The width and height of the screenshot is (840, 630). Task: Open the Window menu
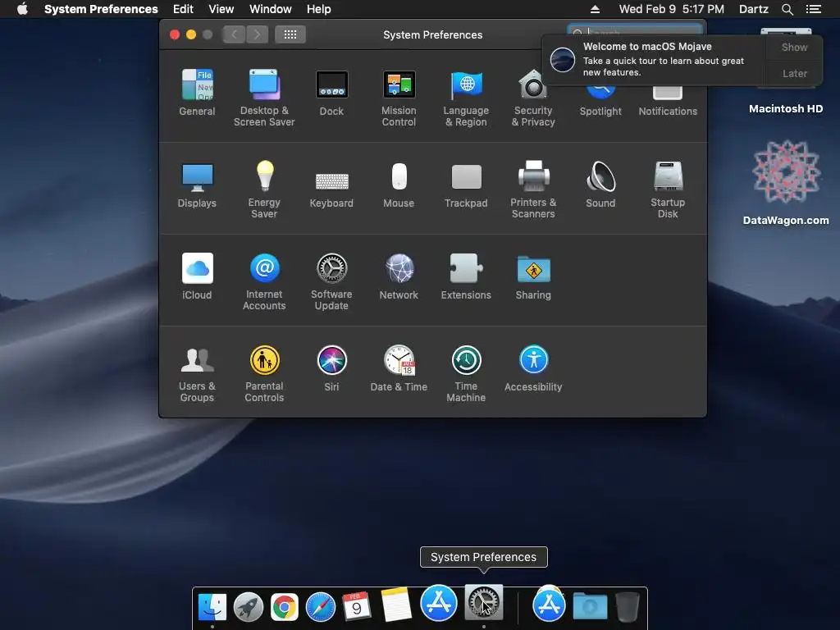coord(271,9)
